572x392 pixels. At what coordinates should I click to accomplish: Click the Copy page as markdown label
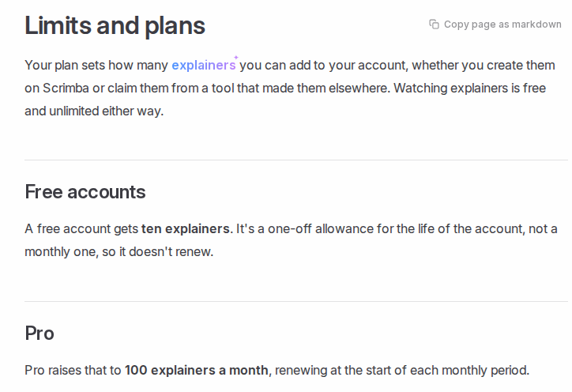(502, 24)
